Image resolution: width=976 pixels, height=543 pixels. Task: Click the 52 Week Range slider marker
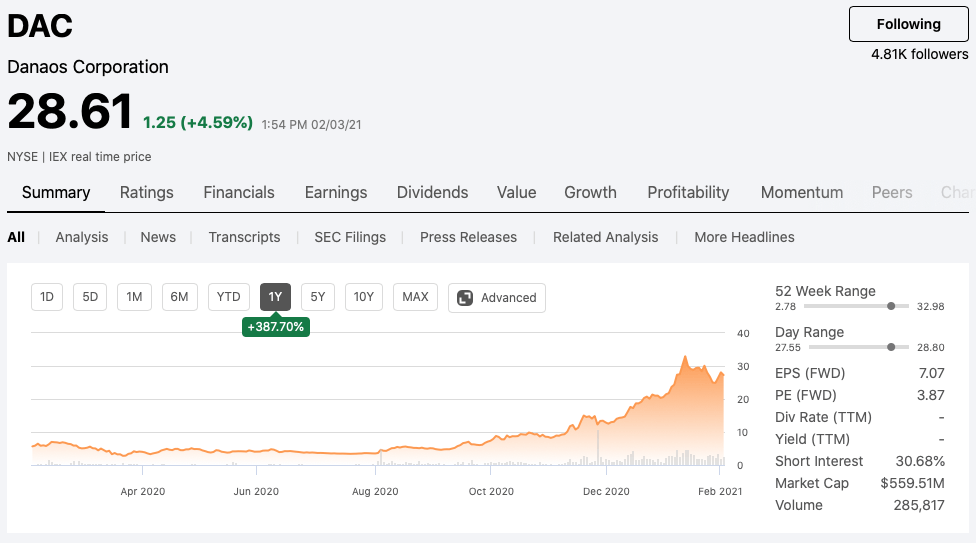click(891, 306)
